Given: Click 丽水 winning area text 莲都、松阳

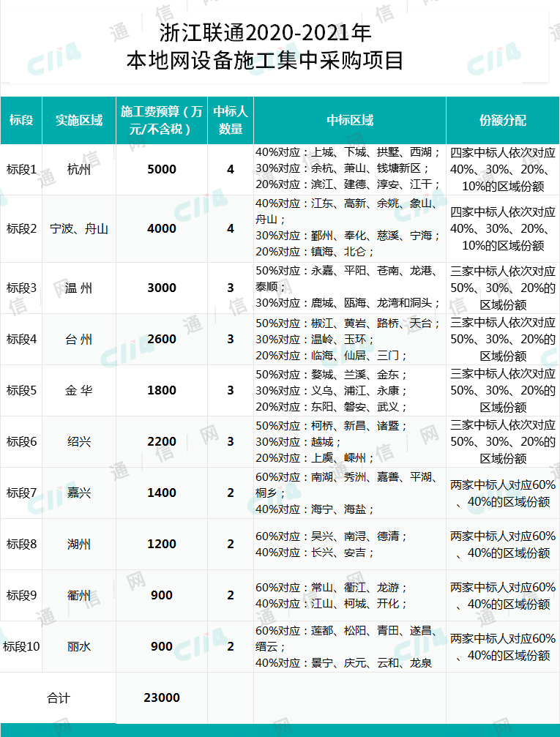Looking at the screenshot, I should pos(338,631).
